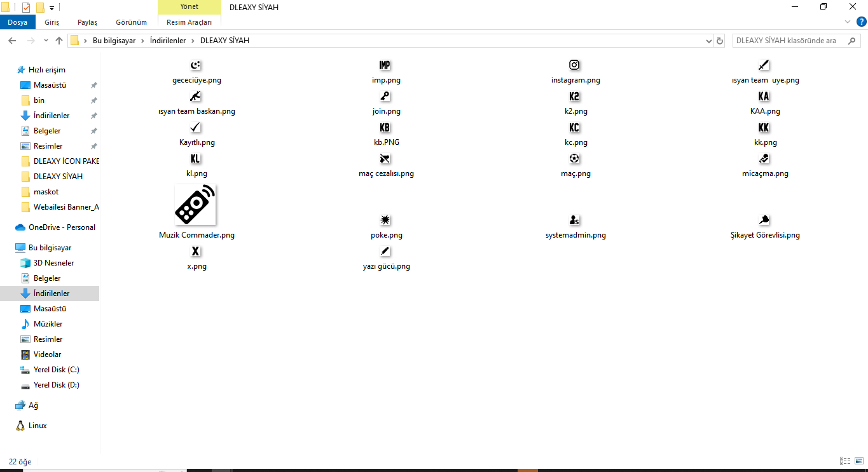Select the Kayıtlı.png checkmark icon
Viewport: 868px width, 472px height.
pyautogui.click(x=196, y=128)
